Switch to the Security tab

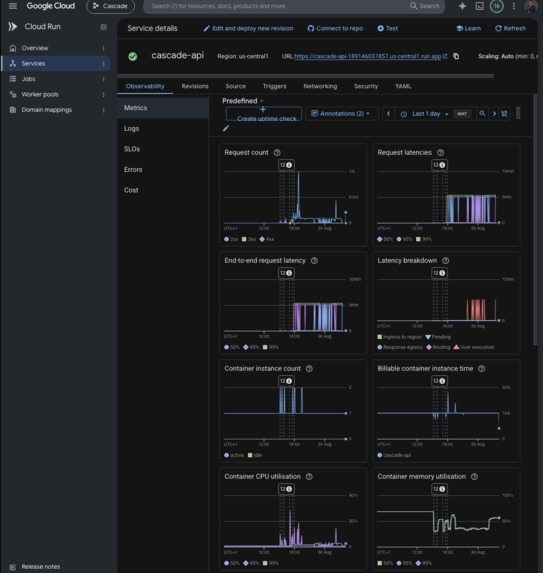(366, 86)
